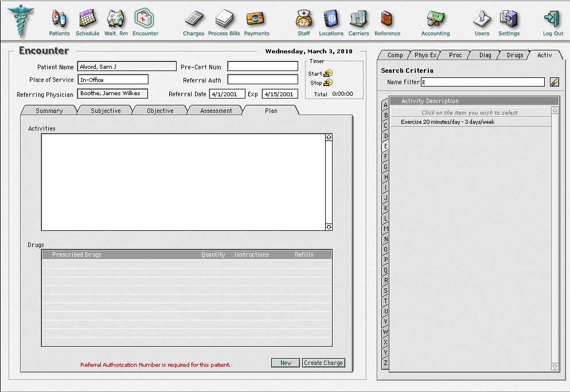Filter activities by letter S tab
Viewport: 570px width, 392px height.
point(385,291)
